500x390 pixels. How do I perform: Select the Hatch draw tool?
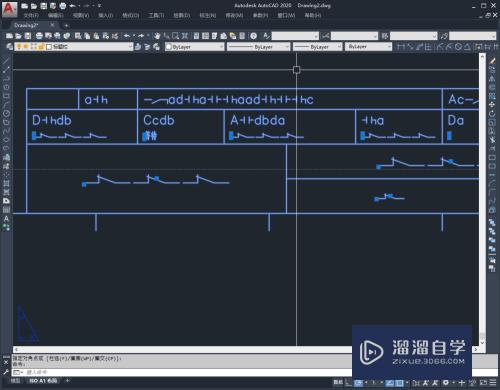click(x=6, y=183)
